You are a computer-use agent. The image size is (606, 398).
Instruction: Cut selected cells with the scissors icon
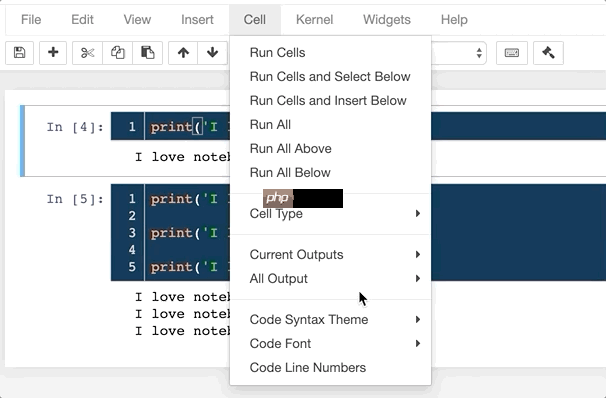87,53
